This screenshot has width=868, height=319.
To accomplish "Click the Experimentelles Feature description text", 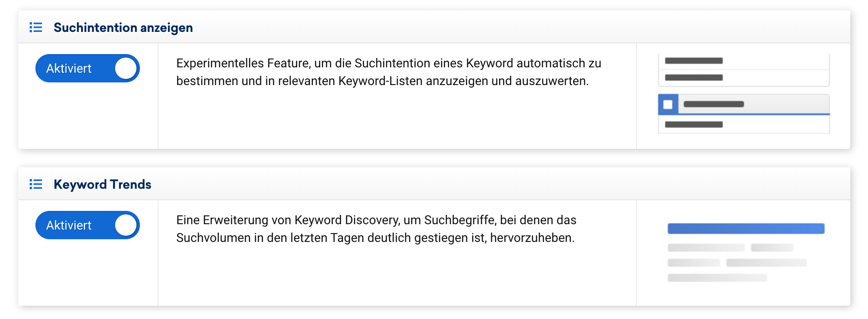I will [x=388, y=72].
